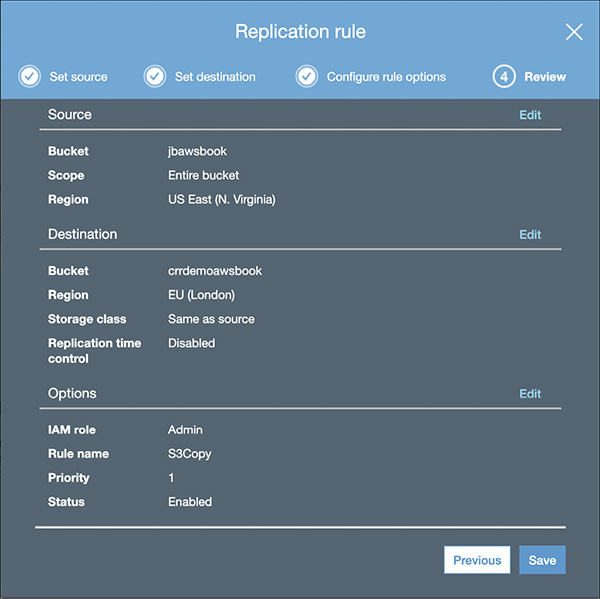600x599 pixels.
Task: Click the EU (London) region value
Action: 201,295
